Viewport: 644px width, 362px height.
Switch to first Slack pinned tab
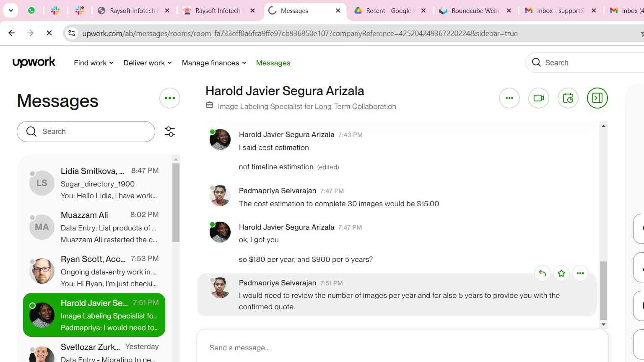point(55,10)
